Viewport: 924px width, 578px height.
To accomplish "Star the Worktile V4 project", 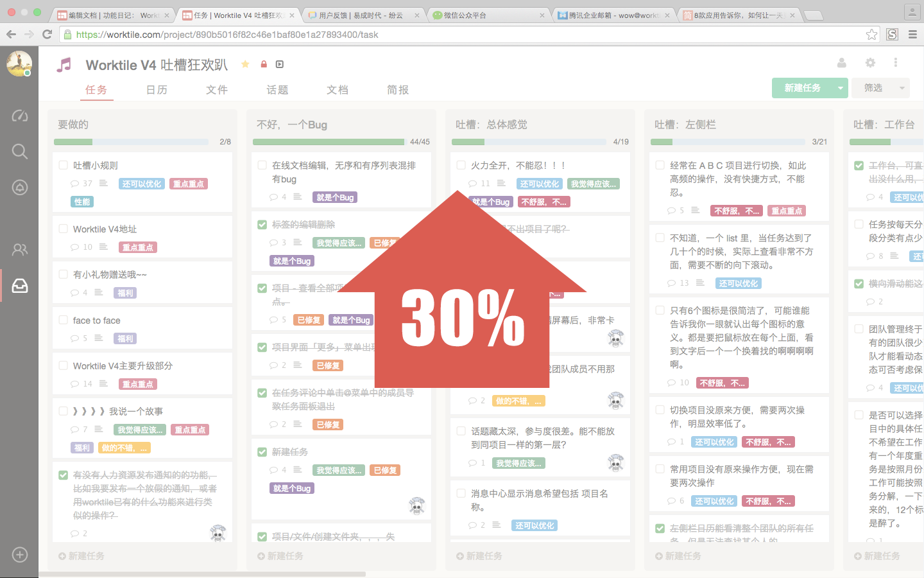I will coord(245,64).
